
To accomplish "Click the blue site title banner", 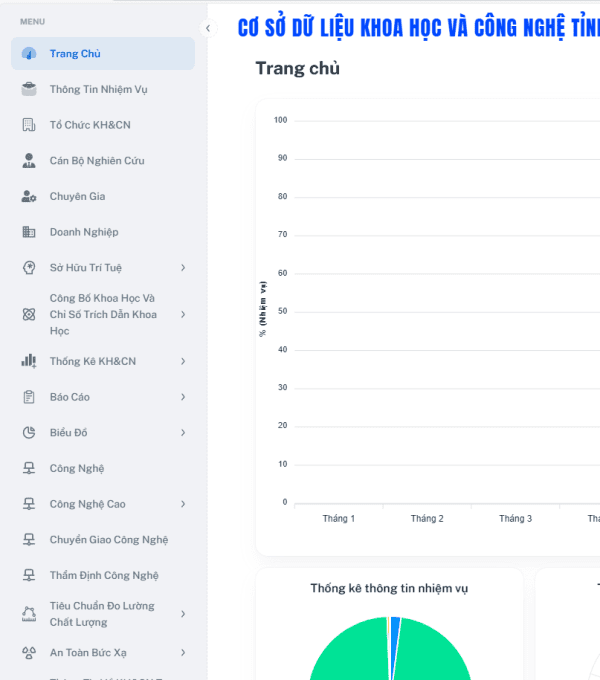I will (x=419, y=28).
